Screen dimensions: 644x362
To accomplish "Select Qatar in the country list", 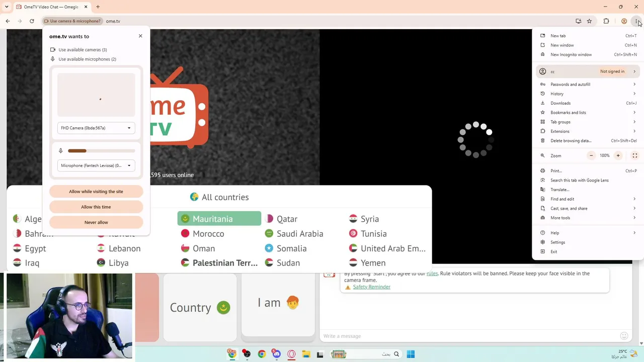I will tap(282, 219).
